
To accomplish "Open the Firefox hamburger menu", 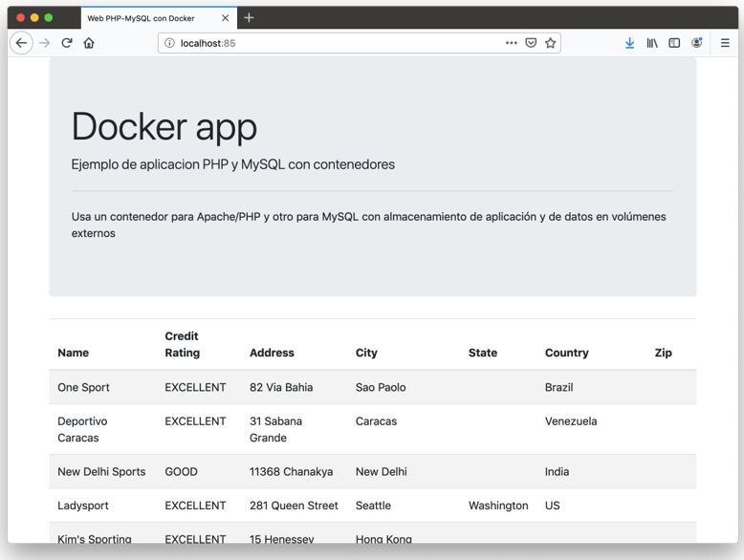I will point(725,43).
